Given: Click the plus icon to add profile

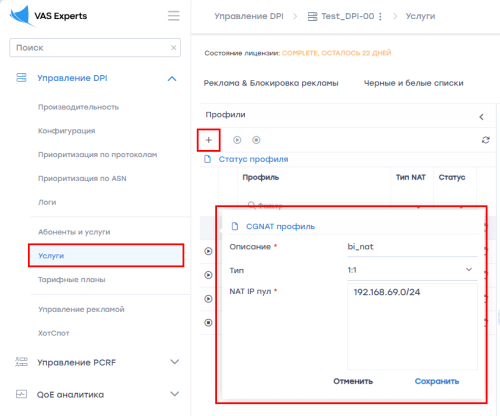Looking at the screenshot, I should point(209,140).
